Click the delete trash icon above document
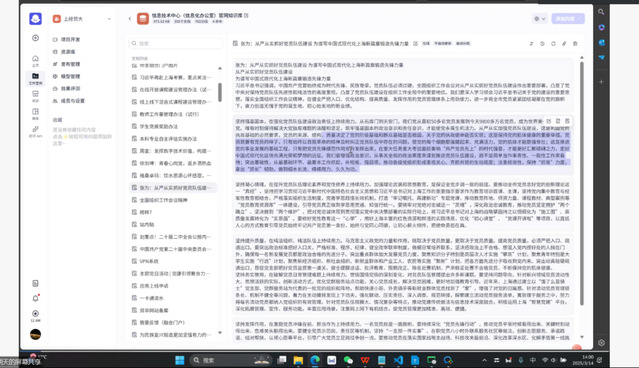Image resolution: width=639 pixels, height=368 pixels. (575, 44)
